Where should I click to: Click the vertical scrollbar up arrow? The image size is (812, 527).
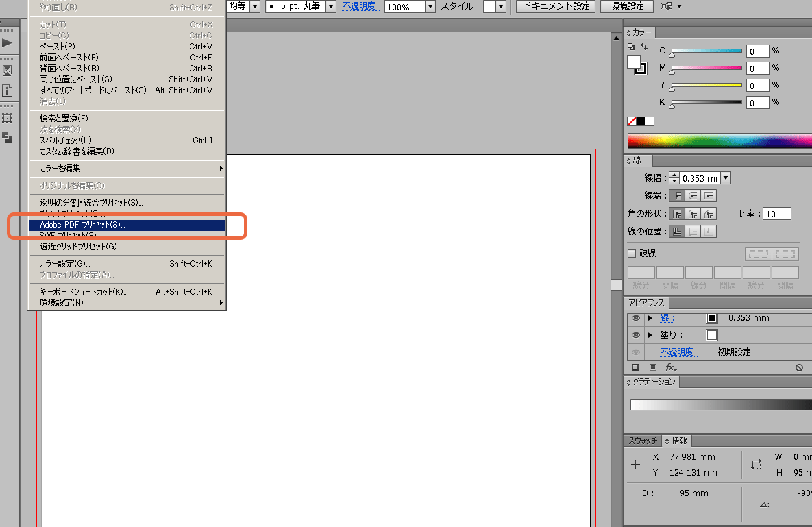tap(616, 38)
